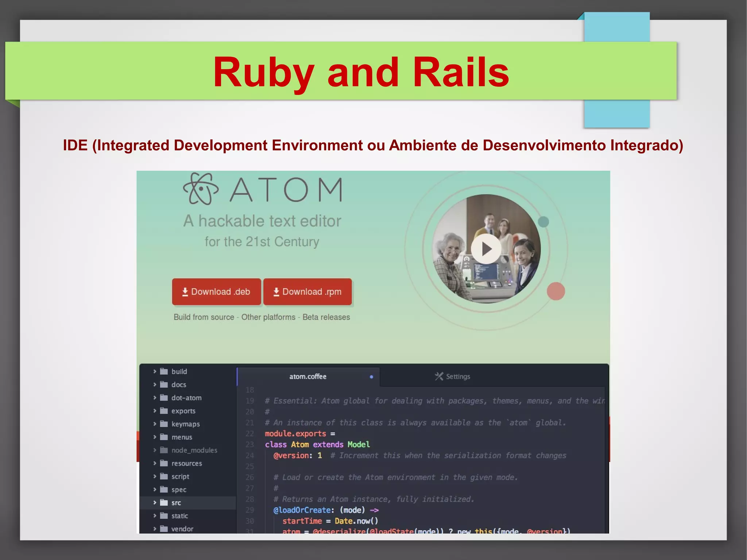This screenshot has width=747, height=560.
Task: Expand the static folder chevron
Action: coord(155,516)
